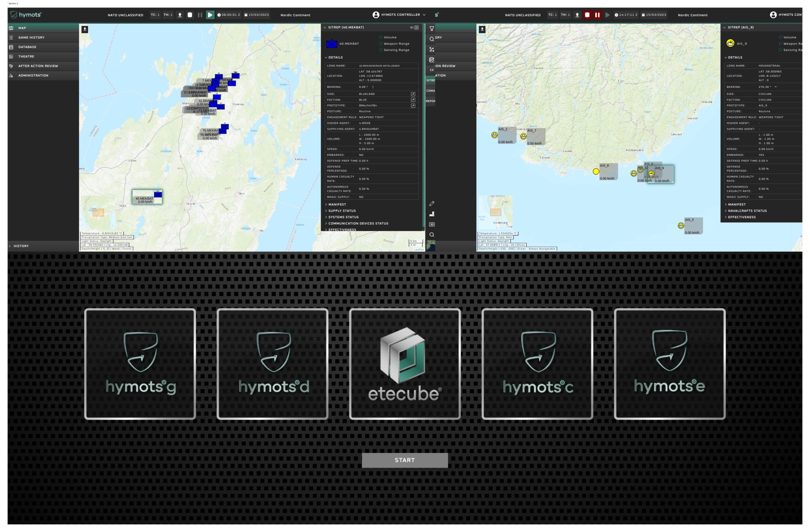Enable Weapon Range checkbox in 40.MEKBAT SITREP

381,44
